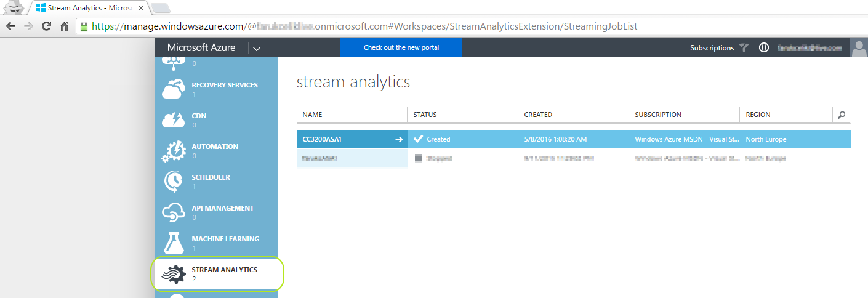Open Scheduler in sidebar

click(x=217, y=181)
